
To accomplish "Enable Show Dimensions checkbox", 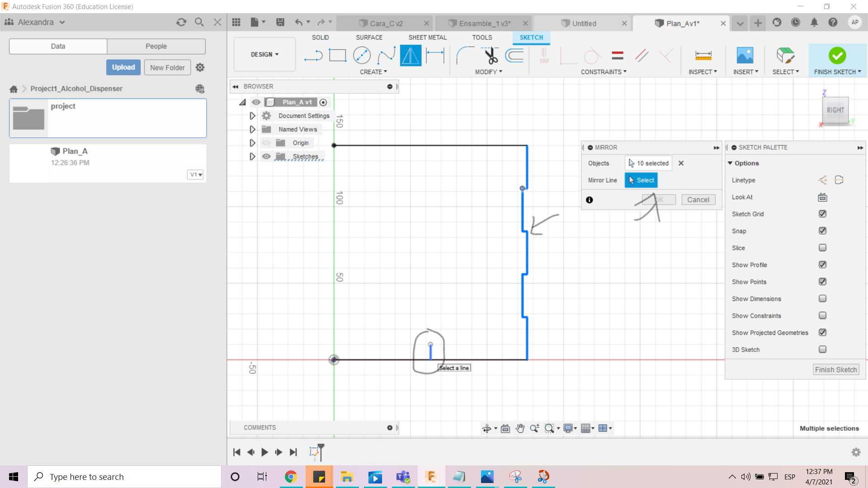I will [x=822, y=299].
